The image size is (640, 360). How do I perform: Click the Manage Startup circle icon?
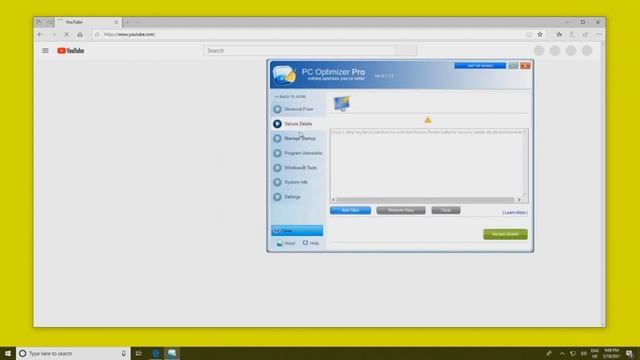[277, 138]
